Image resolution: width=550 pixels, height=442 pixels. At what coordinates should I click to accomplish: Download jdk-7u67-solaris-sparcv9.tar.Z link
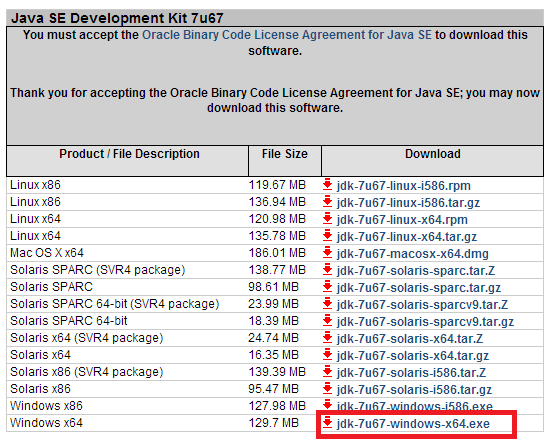click(422, 305)
